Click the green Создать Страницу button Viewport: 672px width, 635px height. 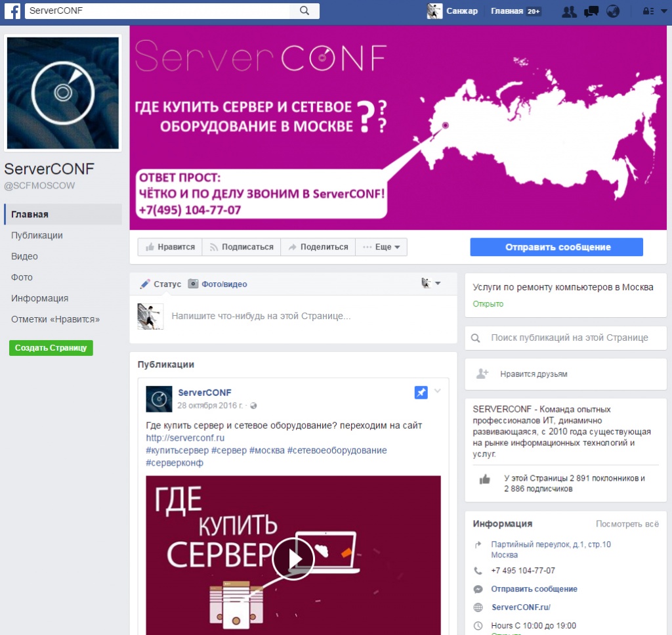click(51, 348)
